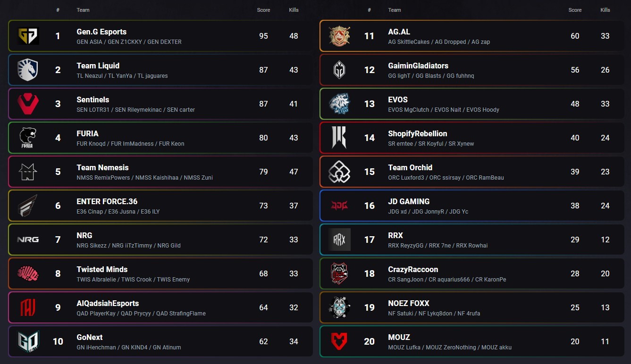Click the FURIA panther logo
Screen dimensions: 631x364
pos(28,138)
